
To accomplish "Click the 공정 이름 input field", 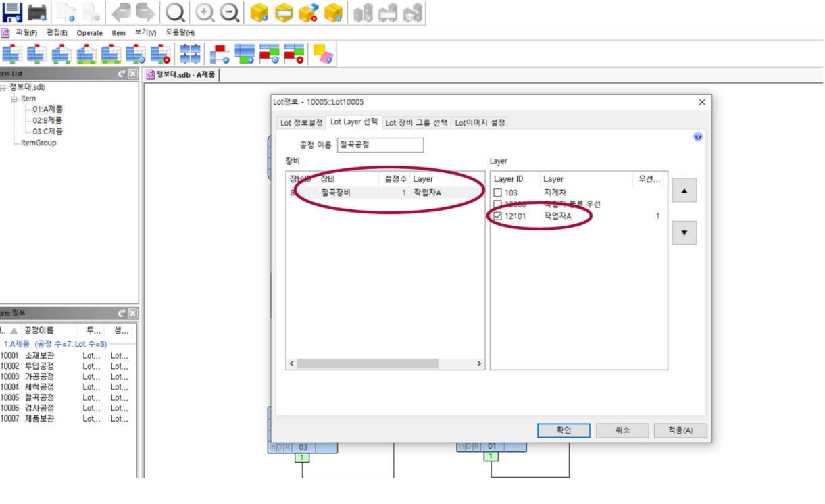I will (x=380, y=145).
